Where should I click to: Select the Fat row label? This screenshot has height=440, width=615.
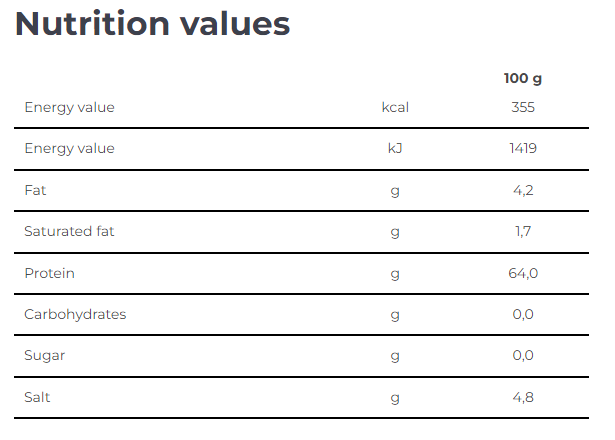click(x=35, y=190)
